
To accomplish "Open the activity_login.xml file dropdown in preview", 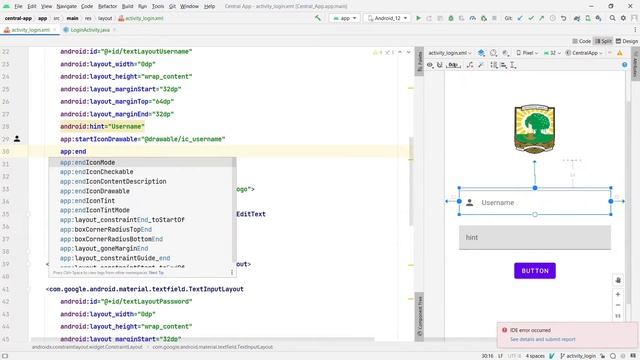I will tap(449, 53).
